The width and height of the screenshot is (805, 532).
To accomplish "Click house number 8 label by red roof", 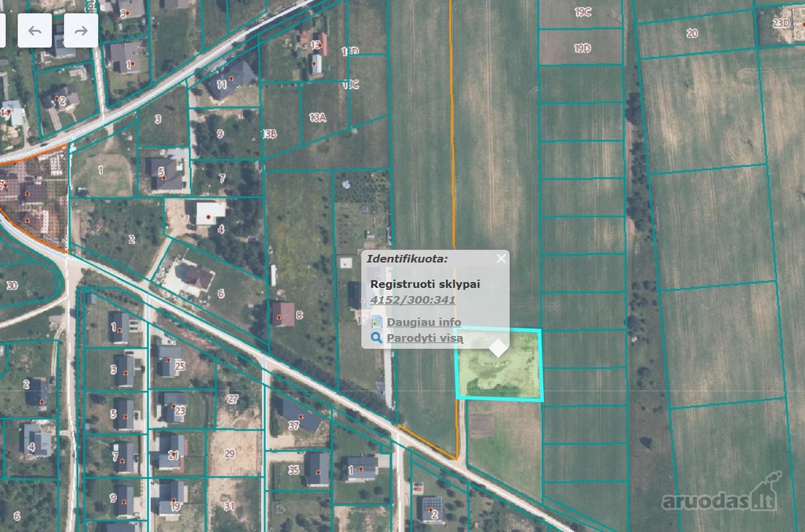I will coord(299,314).
